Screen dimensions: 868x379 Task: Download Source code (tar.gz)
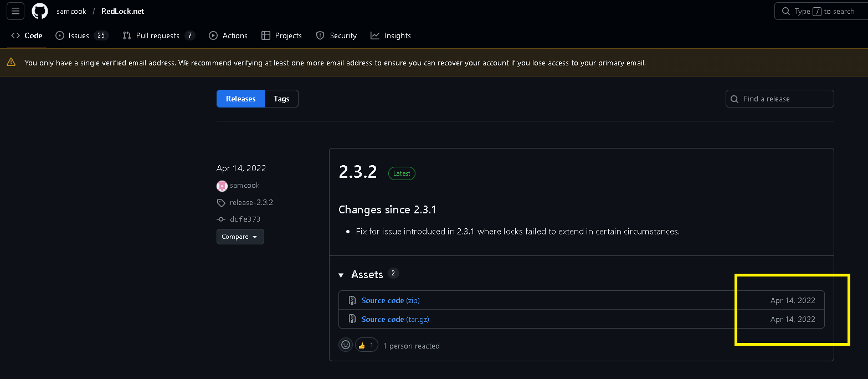tap(394, 319)
